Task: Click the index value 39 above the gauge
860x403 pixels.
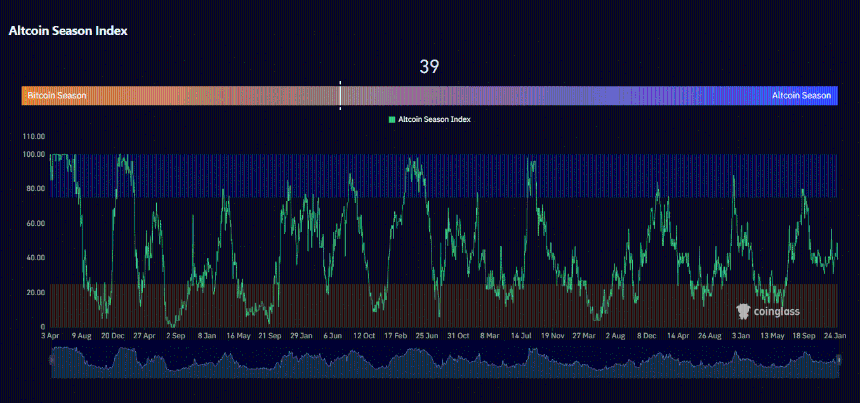Action: coord(429,67)
